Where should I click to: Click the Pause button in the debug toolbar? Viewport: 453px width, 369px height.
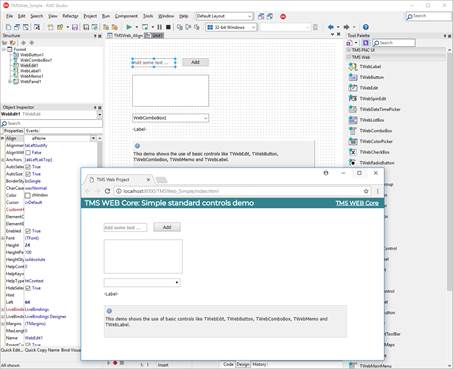[160, 27]
